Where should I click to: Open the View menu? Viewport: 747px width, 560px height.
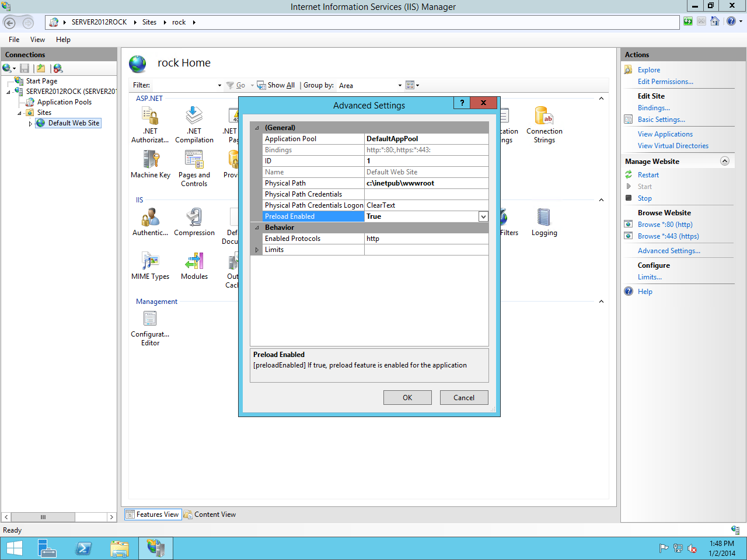pos(37,40)
